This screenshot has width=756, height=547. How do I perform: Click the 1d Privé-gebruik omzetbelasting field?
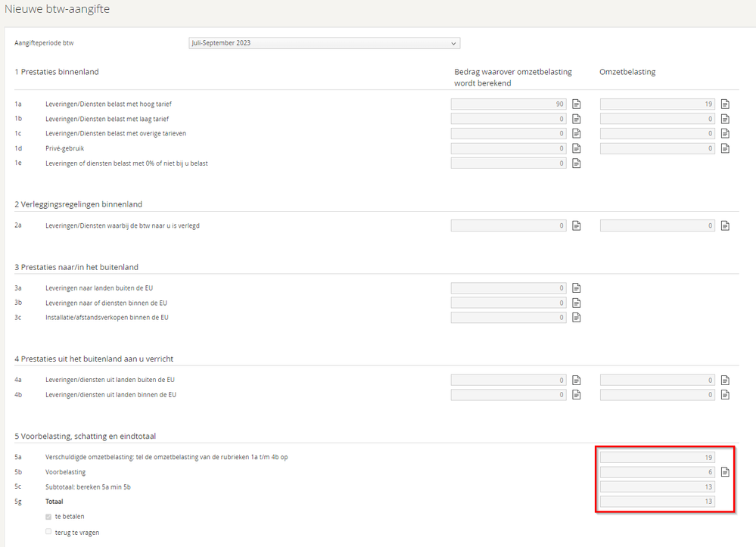[658, 148]
